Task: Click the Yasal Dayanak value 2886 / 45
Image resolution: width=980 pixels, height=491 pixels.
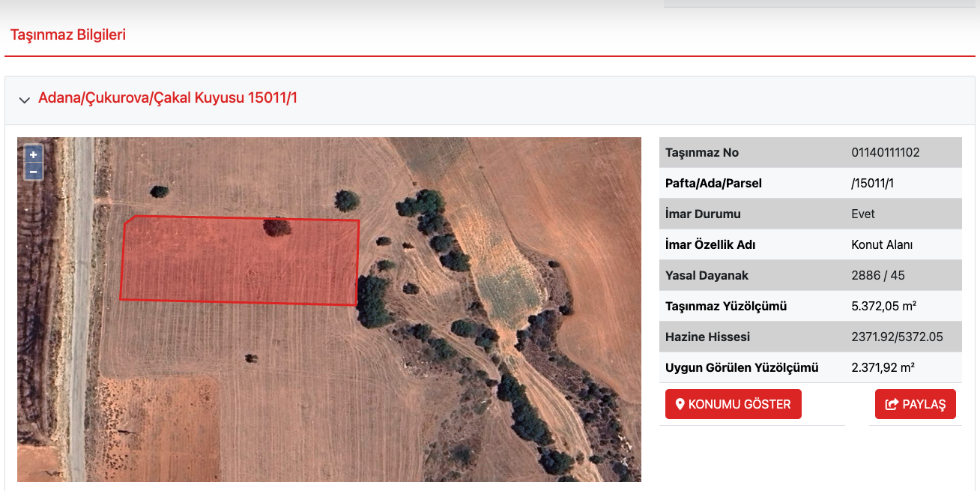Action: coord(878,275)
